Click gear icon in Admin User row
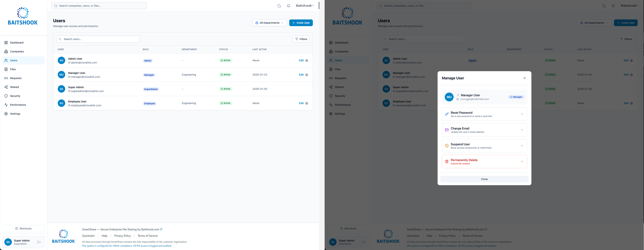 (x=307, y=60)
